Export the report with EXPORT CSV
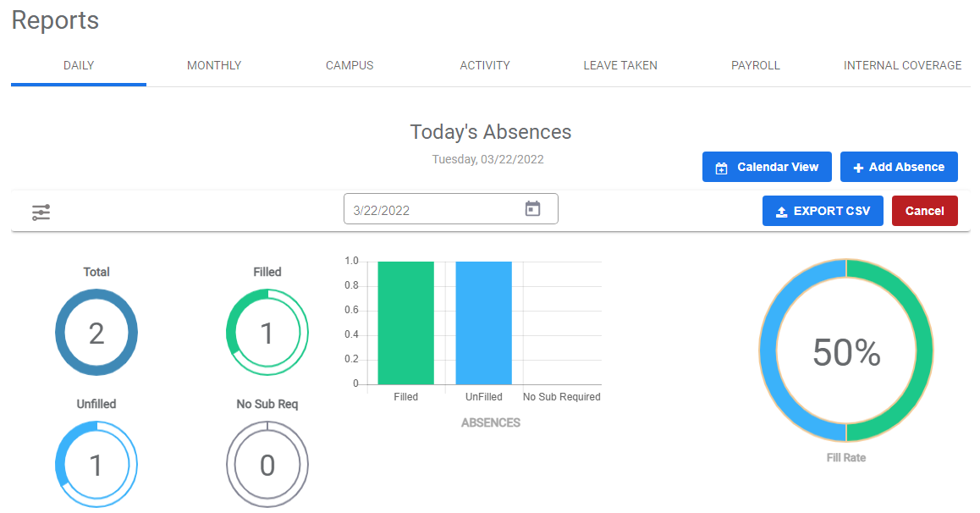This screenshot has width=980, height=513. point(822,211)
